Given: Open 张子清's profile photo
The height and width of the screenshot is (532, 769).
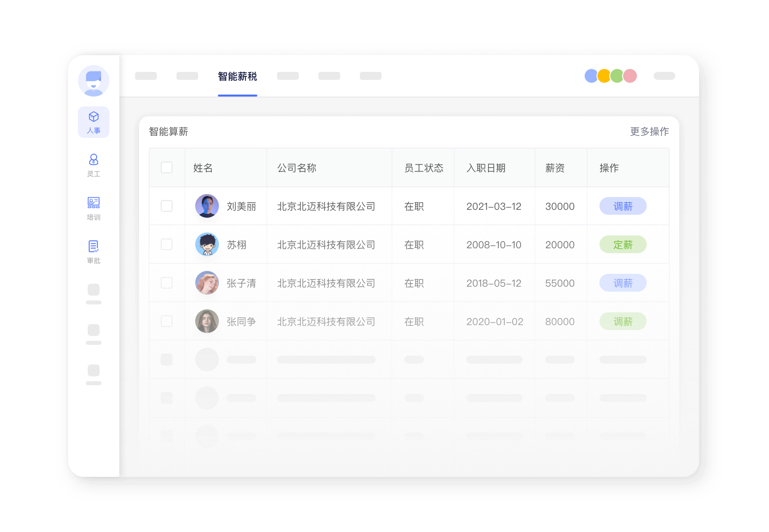Looking at the screenshot, I should (x=207, y=283).
